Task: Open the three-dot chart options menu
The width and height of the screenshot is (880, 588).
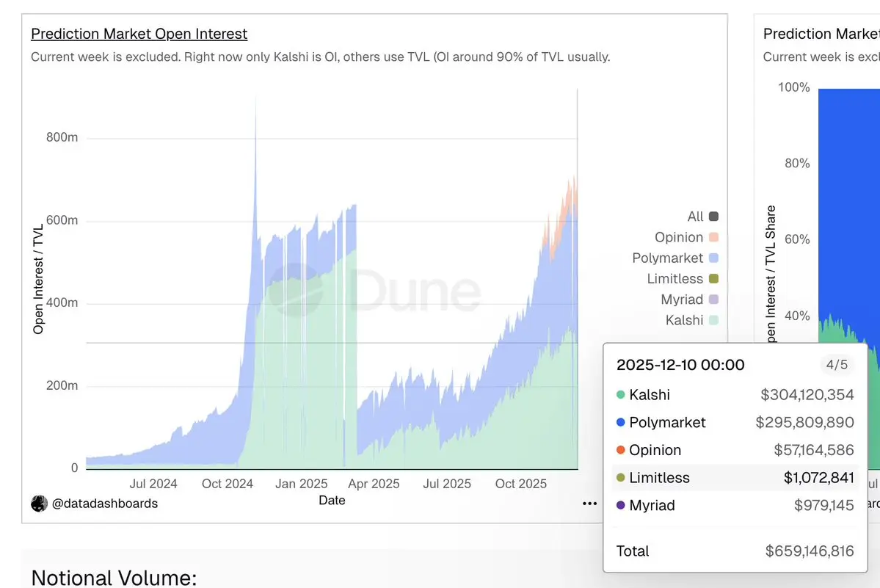Action: pyautogui.click(x=589, y=504)
